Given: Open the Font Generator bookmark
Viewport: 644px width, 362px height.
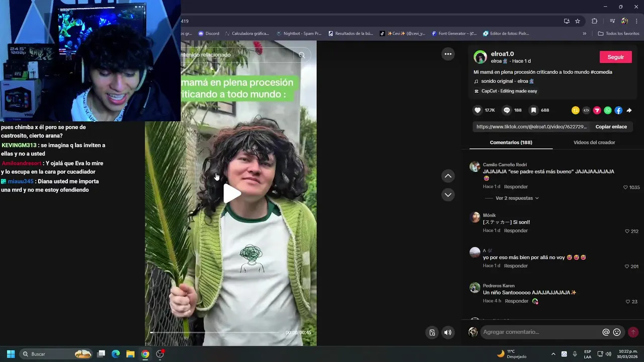Looking at the screenshot, I should click(x=454, y=33).
